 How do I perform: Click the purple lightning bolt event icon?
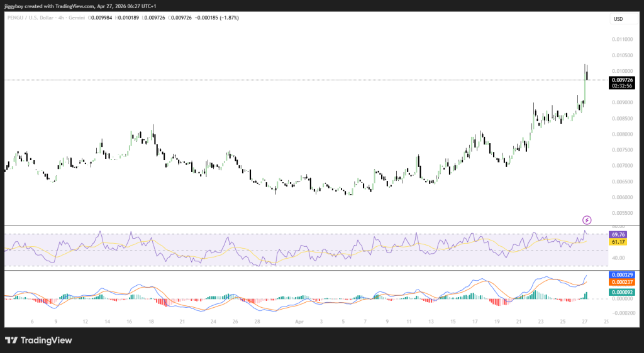pyautogui.click(x=587, y=220)
